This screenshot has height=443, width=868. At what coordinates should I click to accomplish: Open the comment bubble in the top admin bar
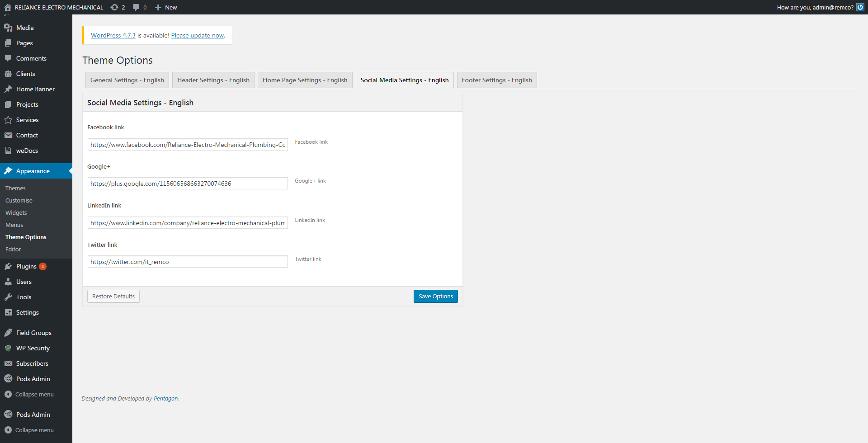point(136,7)
